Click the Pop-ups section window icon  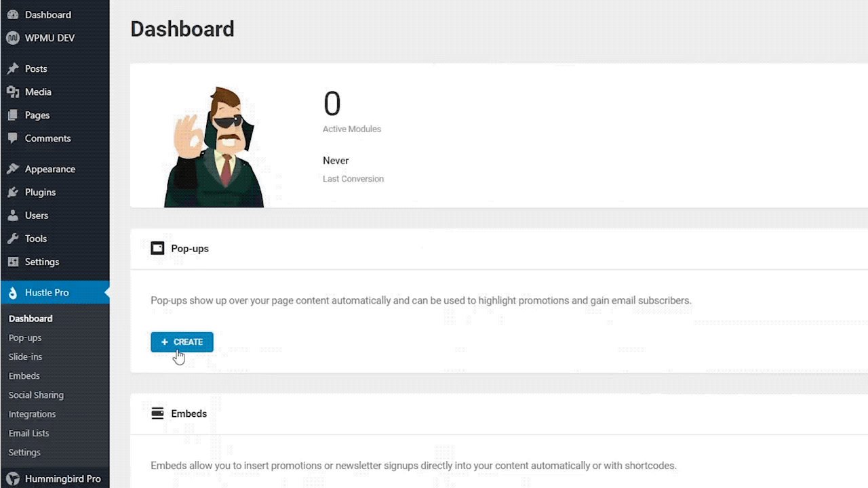pos(157,248)
